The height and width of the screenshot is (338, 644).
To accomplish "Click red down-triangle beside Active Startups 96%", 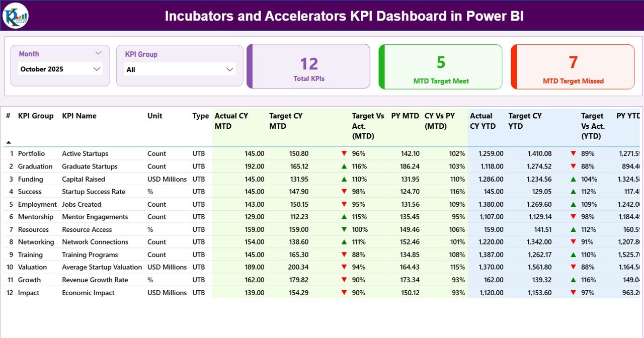I will click(344, 153).
